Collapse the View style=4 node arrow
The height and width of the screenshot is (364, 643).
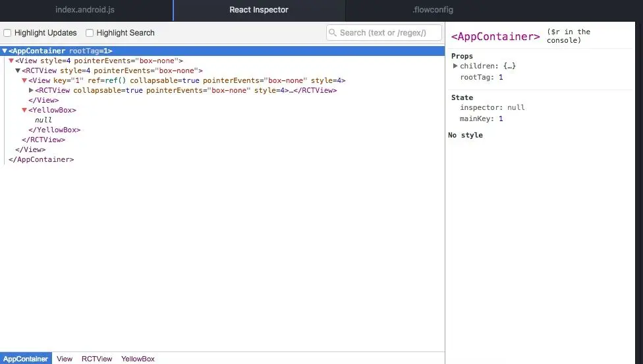click(x=11, y=61)
